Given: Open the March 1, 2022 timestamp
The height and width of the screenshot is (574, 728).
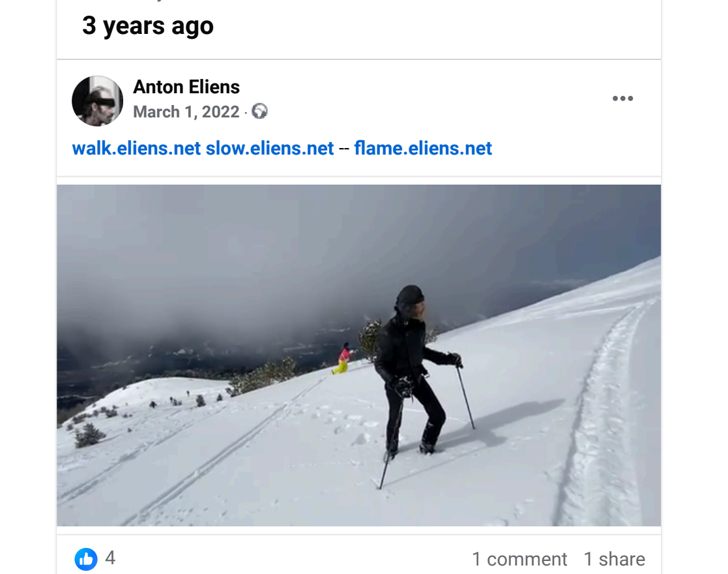Looking at the screenshot, I should point(186,112).
